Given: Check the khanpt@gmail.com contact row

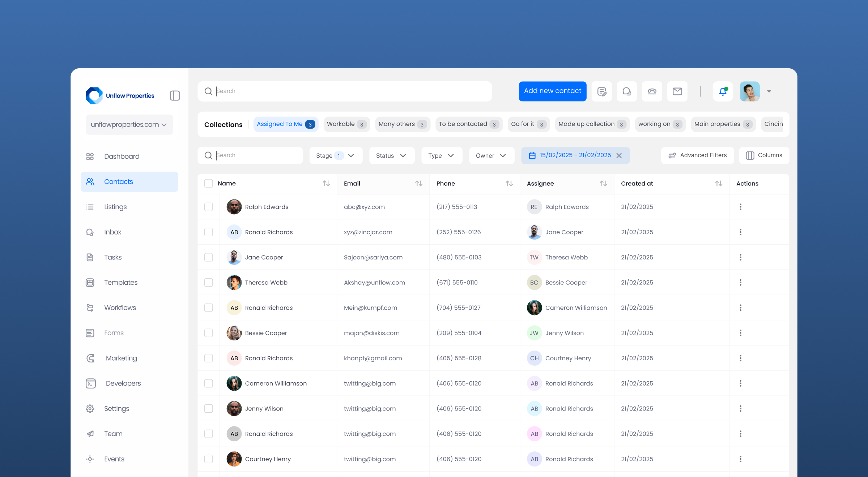Looking at the screenshot, I should tap(209, 358).
